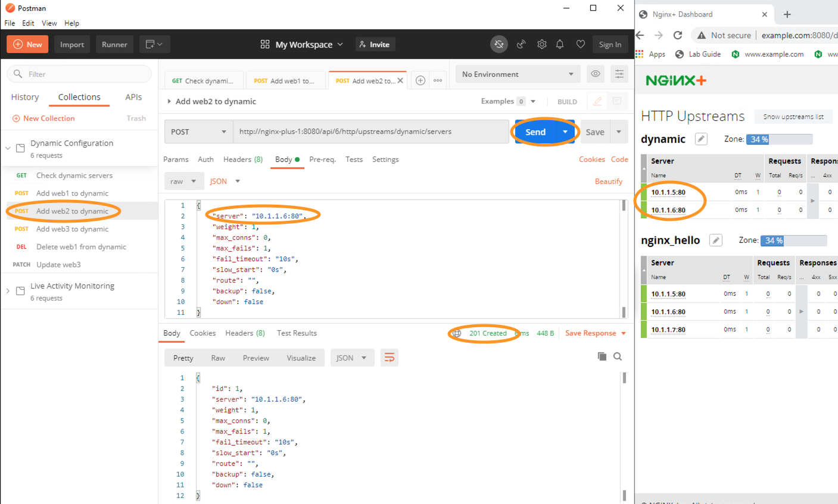Open the Send button dropdown arrow
Screen dimensions: 838x504
(x=565, y=132)
